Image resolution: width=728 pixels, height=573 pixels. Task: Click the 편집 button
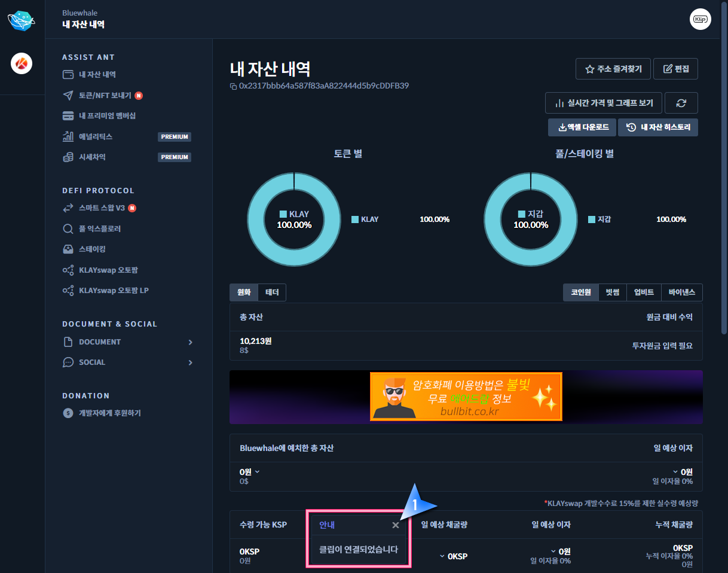coord(676,69)
